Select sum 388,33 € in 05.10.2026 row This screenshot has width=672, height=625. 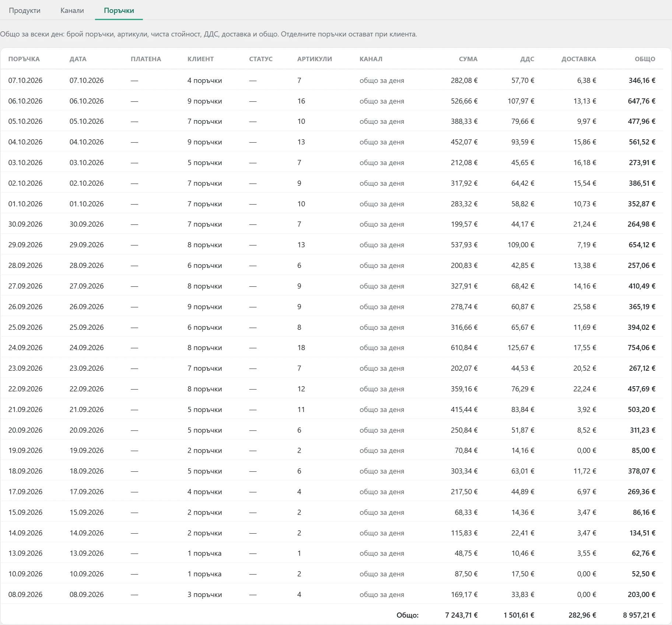pos(464,122)
